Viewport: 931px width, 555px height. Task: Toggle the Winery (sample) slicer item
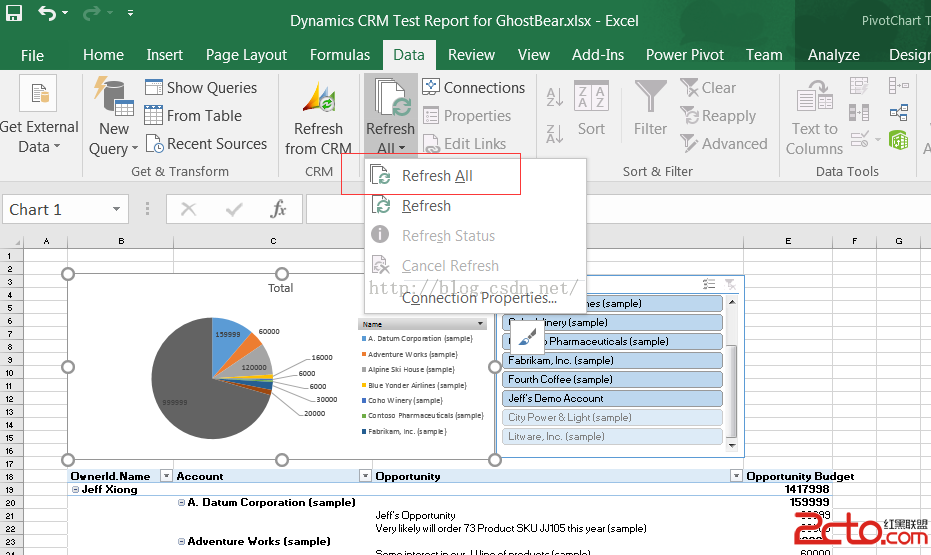[612, 322]
